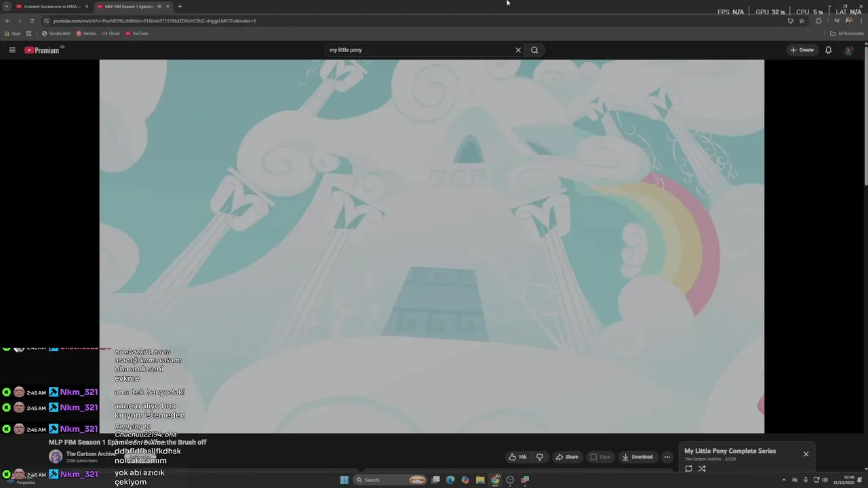This screenshot has width=868, height=488.
Task: Open more actions ellipsis under the video
Action: click(667, 457)
